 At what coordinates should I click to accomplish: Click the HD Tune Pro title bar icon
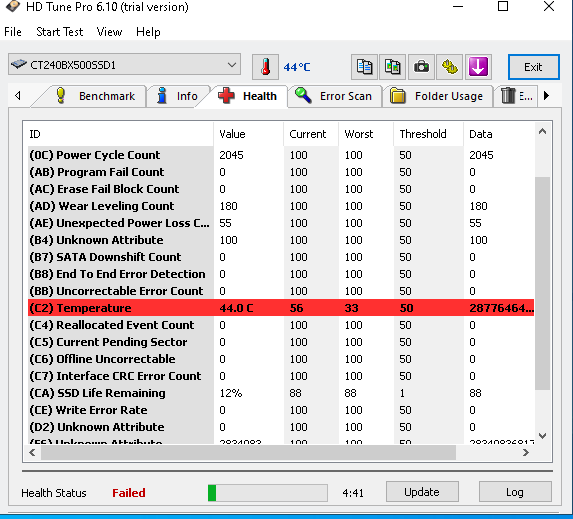[13, 6]
